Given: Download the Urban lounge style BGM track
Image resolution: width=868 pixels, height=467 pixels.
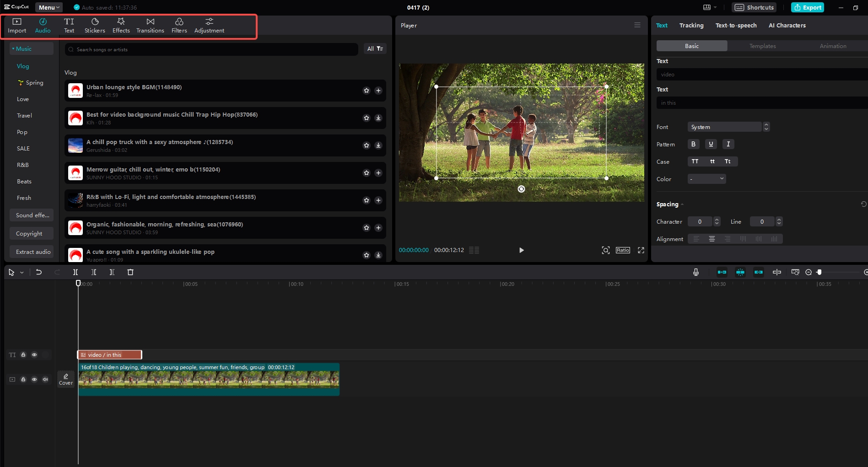Looking at the screenshot, I should tap(378, 91).
